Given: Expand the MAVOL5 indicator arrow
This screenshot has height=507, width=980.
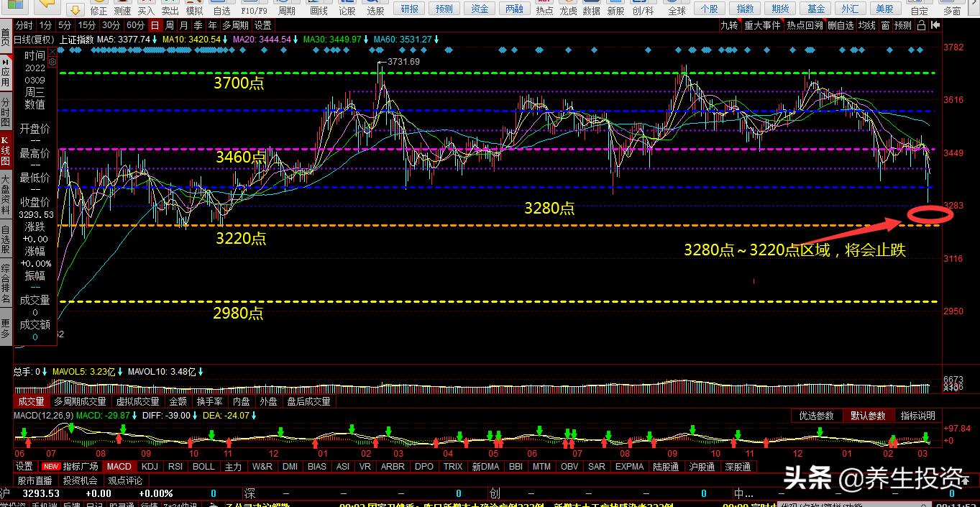Looking at the screenshot, I should click(120, 372).
